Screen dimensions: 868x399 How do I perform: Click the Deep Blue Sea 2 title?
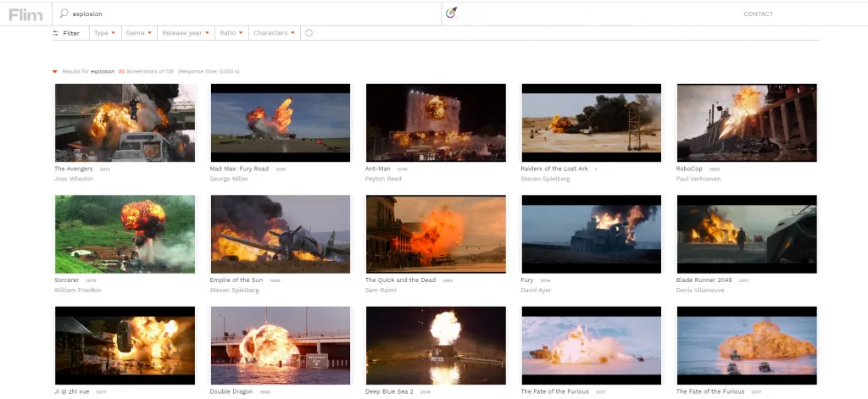(x=389, y=391)
